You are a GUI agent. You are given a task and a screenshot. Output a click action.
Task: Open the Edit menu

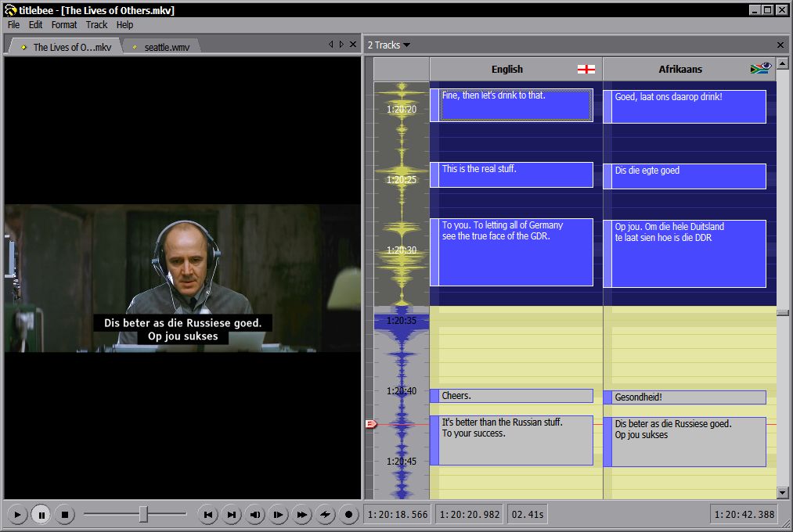(35, 25)
